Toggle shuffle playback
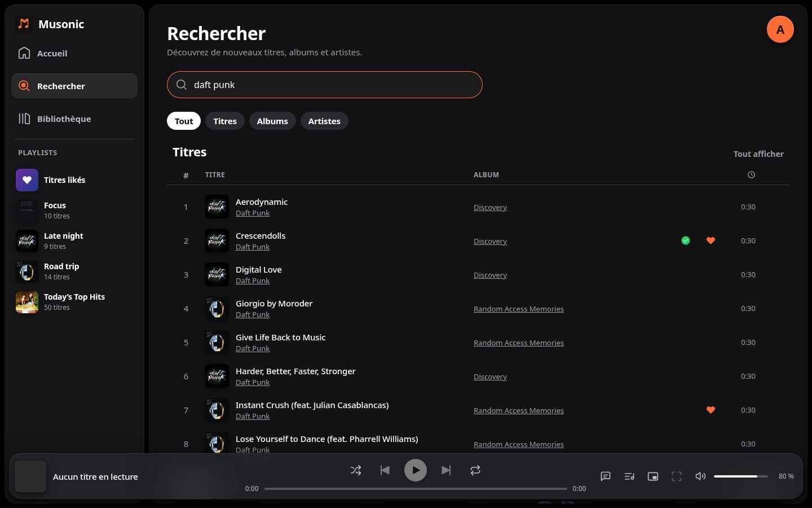Viewport: 812px width, 508px height. [x=356, y=470]
